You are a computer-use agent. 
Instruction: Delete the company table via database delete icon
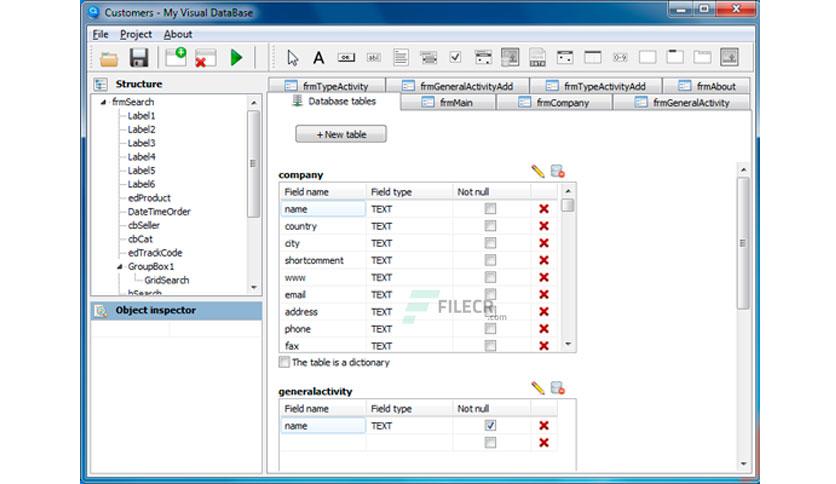coord(558,171)
